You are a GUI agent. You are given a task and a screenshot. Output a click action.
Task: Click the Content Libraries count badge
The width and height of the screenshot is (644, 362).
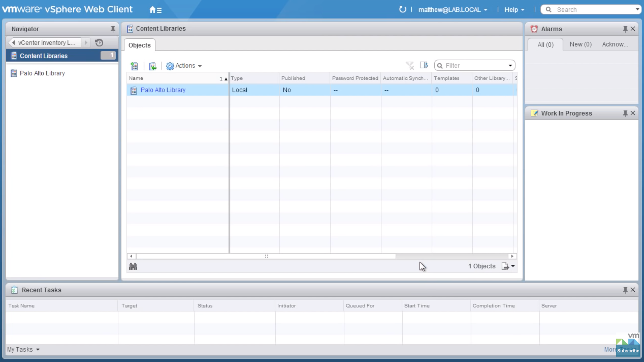(108, 55)
